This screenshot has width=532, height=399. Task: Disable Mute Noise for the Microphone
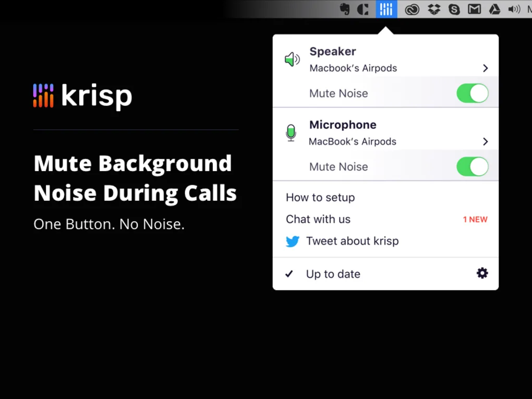pyautogui.click(x=472, y=167)
